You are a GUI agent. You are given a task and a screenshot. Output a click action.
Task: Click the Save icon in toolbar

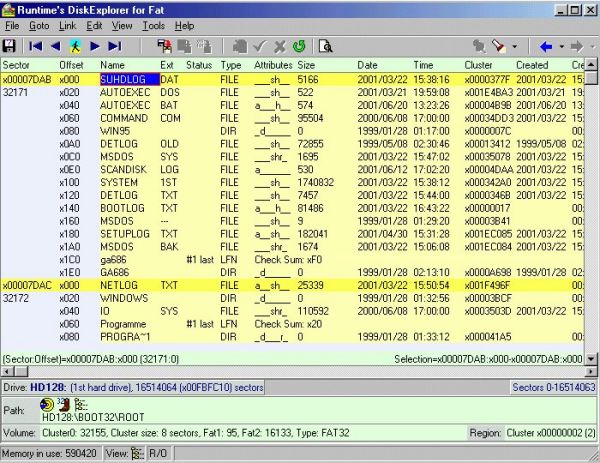[x=10, y=46]
